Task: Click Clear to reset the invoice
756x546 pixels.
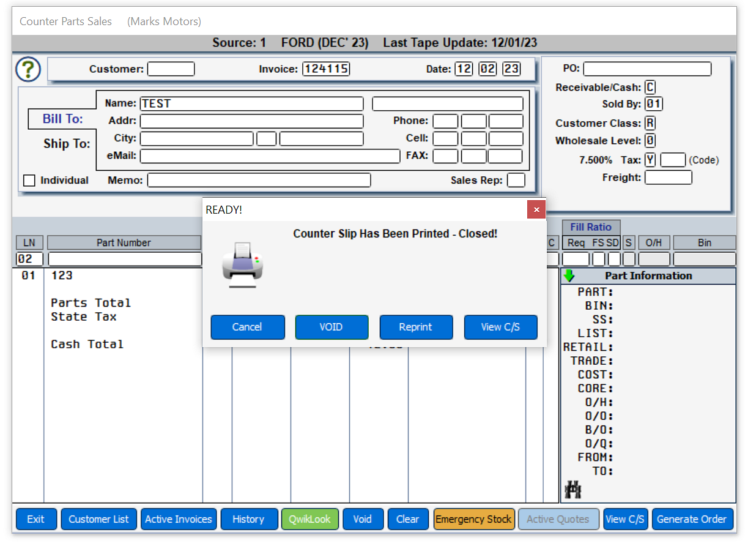Action: (x=408, y=518)
